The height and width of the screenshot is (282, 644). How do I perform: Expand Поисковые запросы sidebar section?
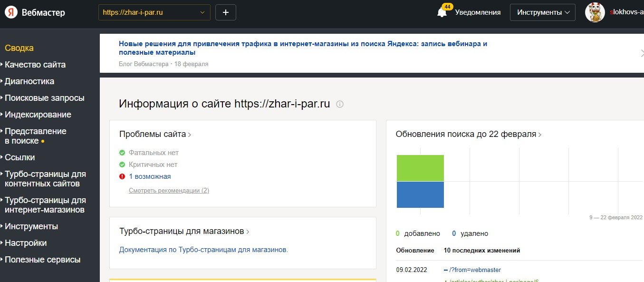45,98
